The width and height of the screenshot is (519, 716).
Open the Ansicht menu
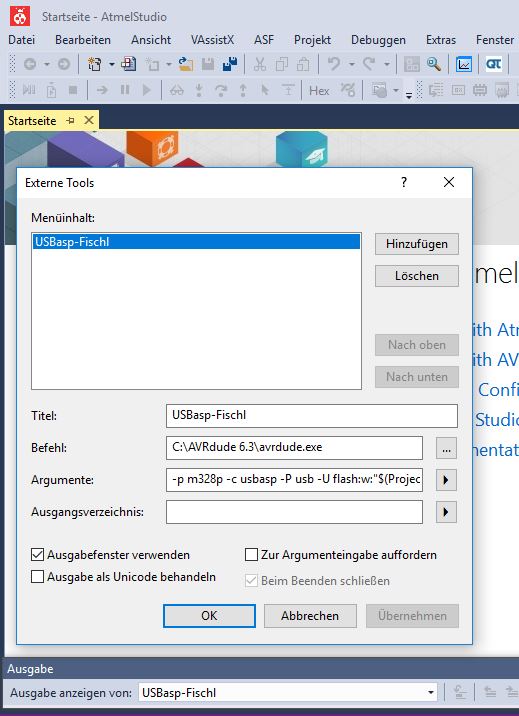point(151,40)
